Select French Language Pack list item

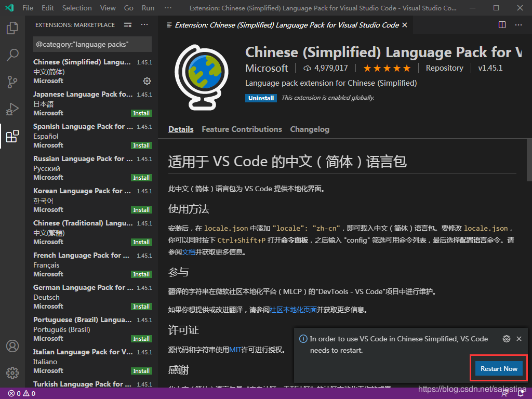coord(91,264)
